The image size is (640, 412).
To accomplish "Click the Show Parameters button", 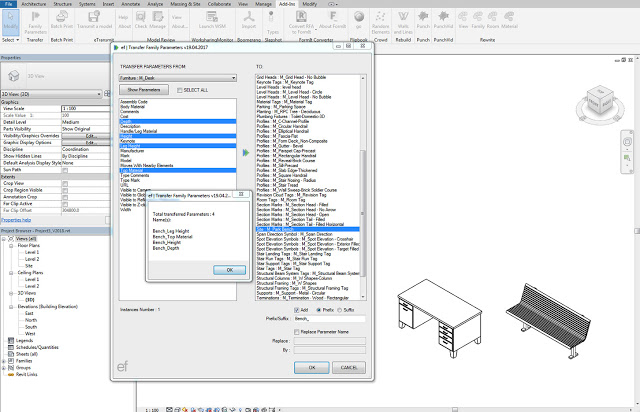I will pyautogui.click(x=144, y=90).
